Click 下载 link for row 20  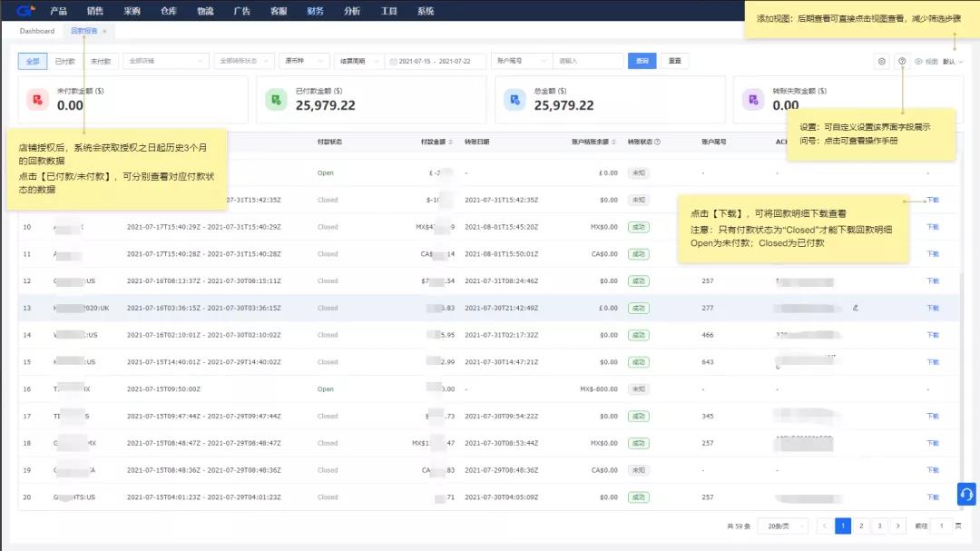pos(932,497)
